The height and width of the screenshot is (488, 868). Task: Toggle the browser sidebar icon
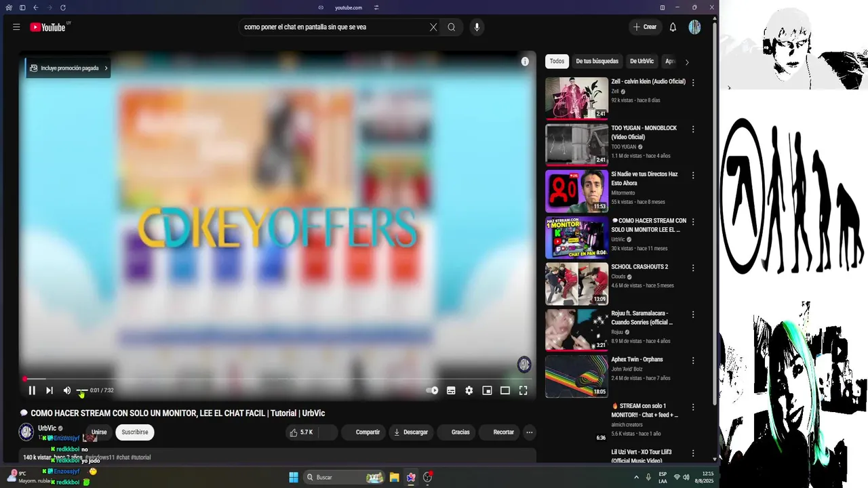point(22,7)
